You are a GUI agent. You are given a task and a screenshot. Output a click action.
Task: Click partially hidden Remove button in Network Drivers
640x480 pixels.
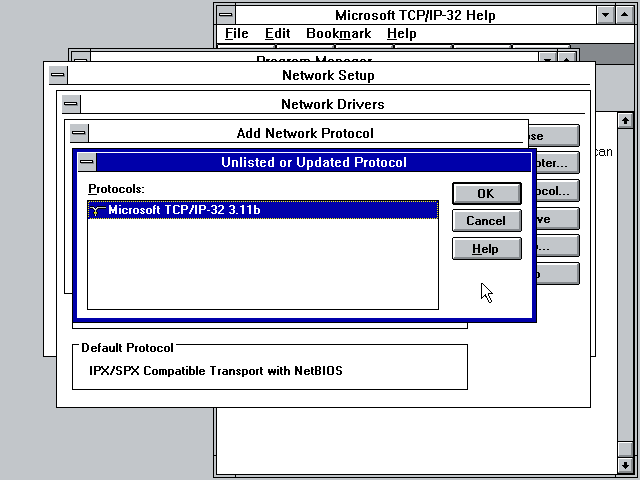click(557, 219)
